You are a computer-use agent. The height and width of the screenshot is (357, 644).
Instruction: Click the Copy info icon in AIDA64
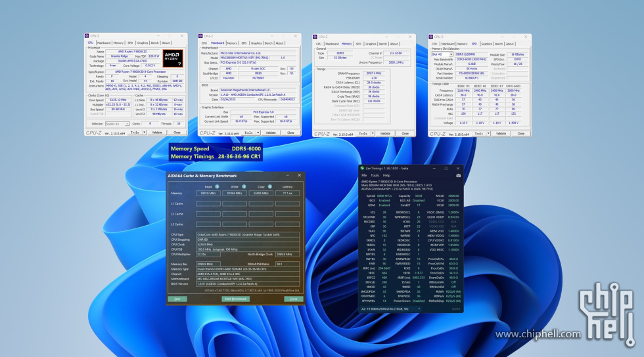pos(270,187)
